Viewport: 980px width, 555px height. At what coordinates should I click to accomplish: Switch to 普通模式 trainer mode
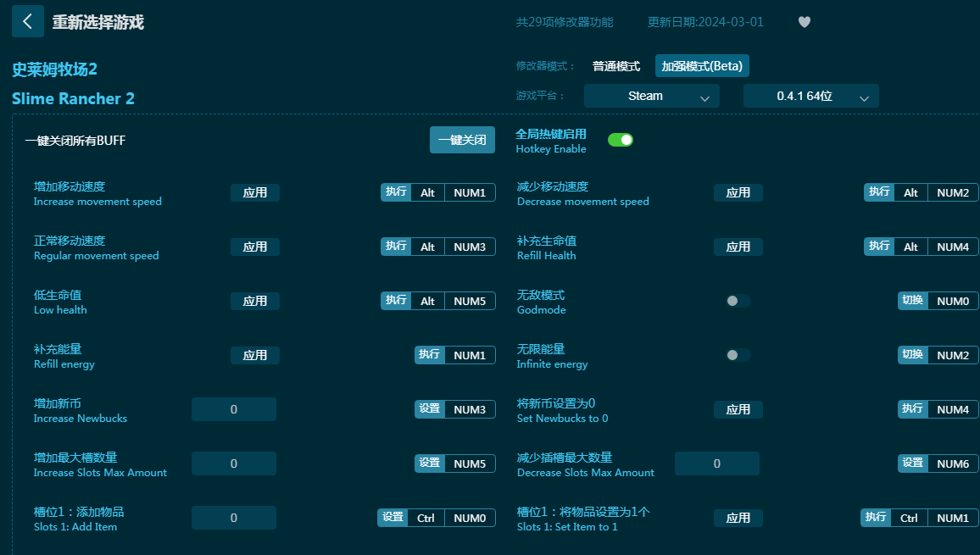616,66
